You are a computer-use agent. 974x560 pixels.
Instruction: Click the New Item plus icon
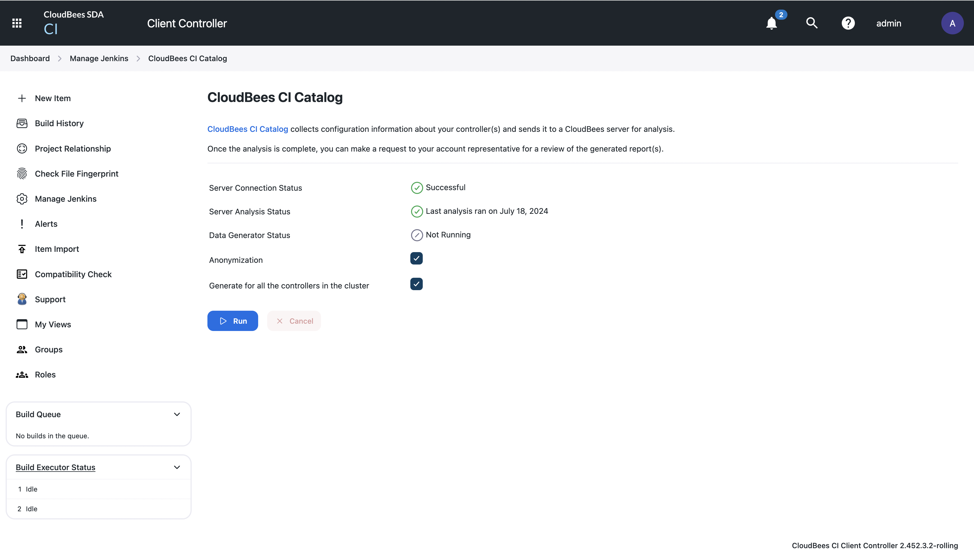coord(22,98)
